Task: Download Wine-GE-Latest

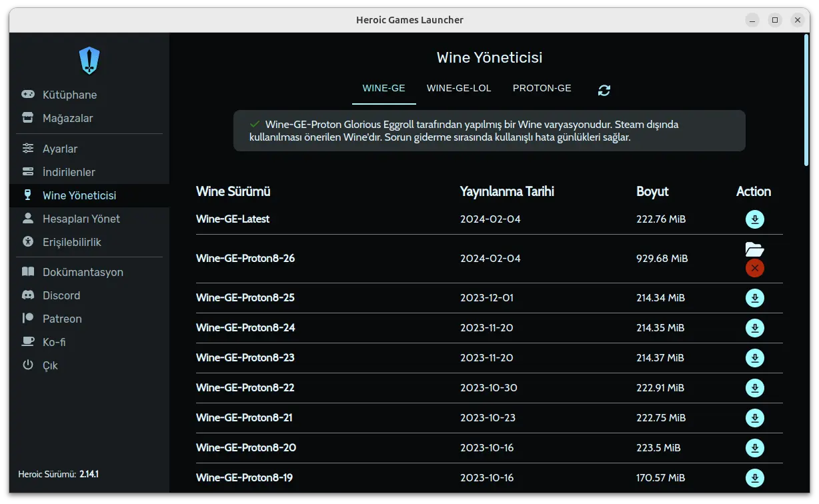Action: (x=755, y=219)
